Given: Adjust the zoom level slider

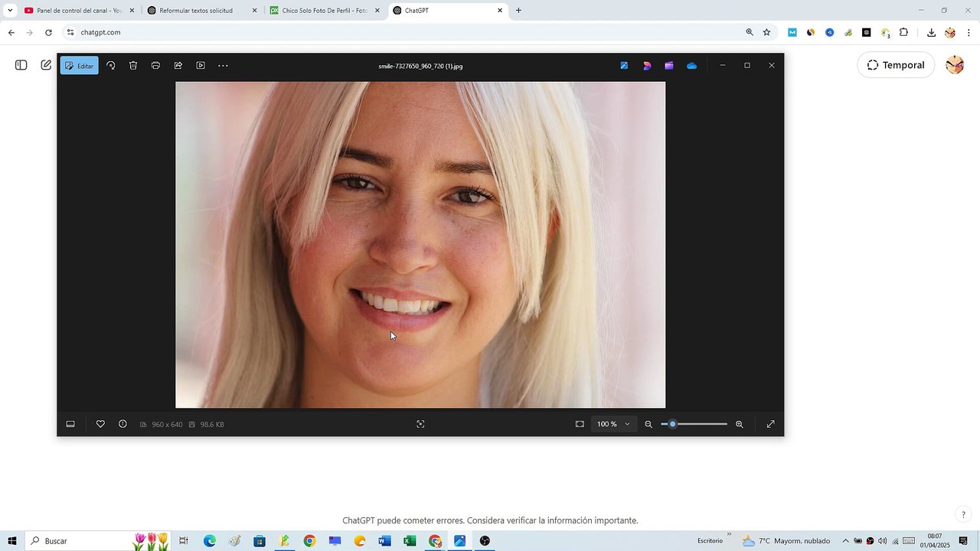Looking at the screenshot, I should (x=694, y=424).
